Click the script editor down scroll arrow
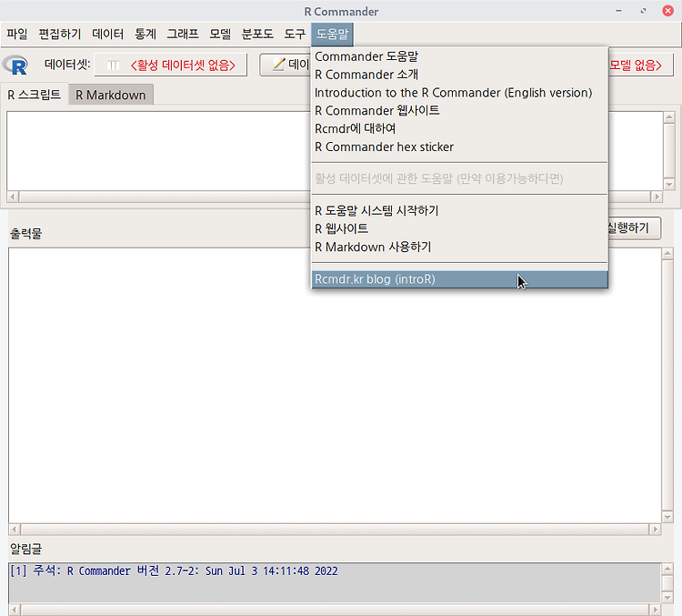The width and height of the screenshot is (682, 616). coord(669,185)
